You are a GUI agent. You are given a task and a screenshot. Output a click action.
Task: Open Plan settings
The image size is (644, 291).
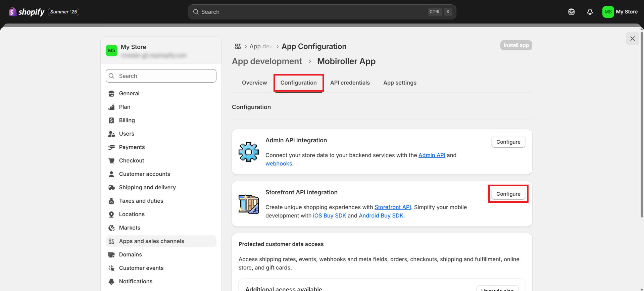[x=161, y=107]
